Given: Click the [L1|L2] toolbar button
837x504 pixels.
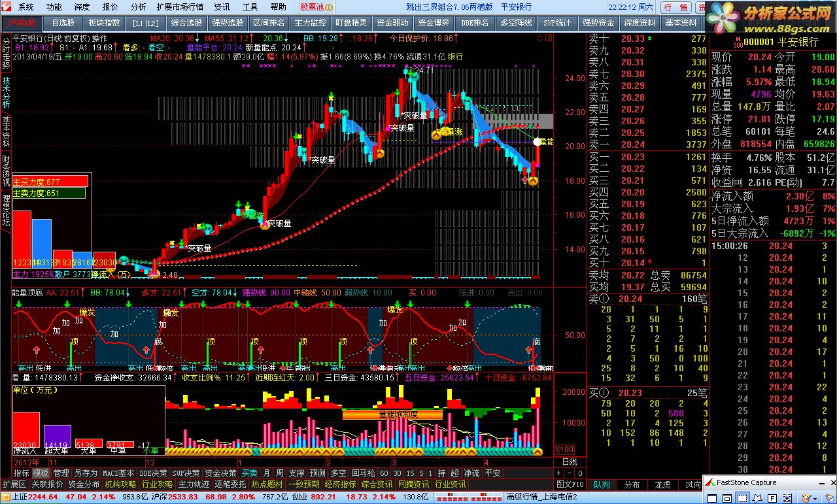Looking at the screenshot, I should point(145,22).
